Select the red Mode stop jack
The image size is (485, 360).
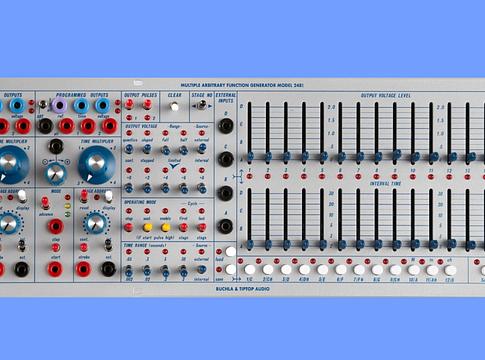tap(56, 226)
